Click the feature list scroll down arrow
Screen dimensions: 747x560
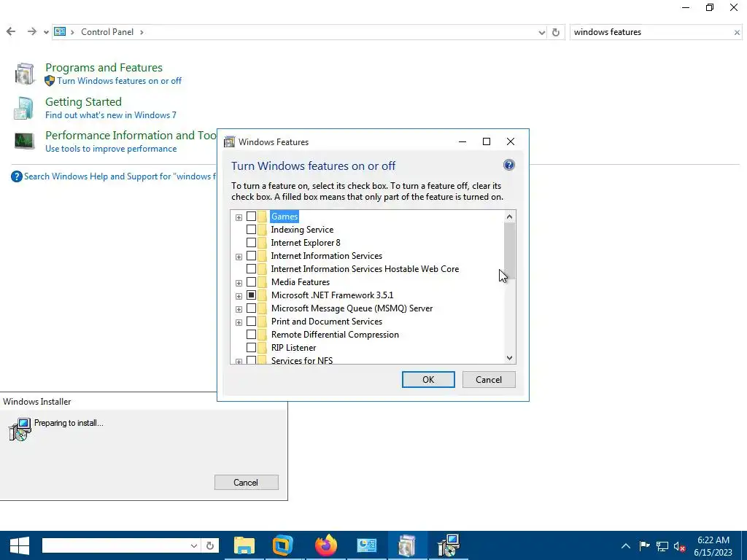(509, 358)
